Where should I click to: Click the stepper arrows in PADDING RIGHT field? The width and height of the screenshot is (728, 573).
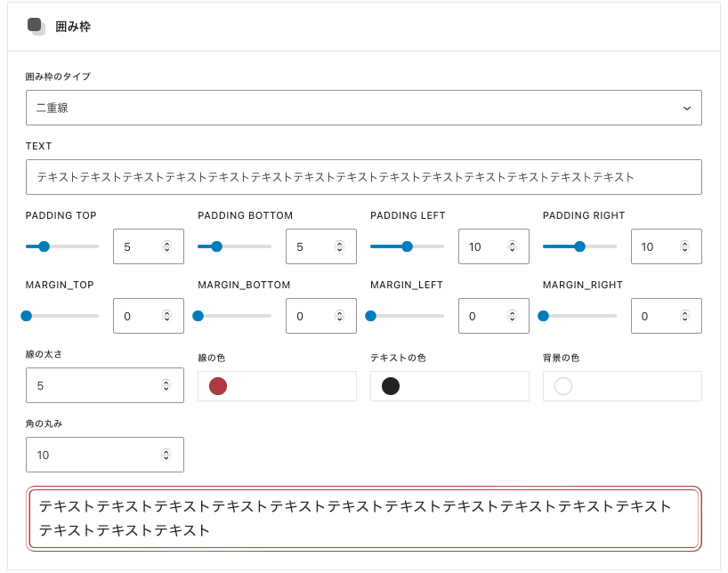pyautogui.click(x=684, y=246)
